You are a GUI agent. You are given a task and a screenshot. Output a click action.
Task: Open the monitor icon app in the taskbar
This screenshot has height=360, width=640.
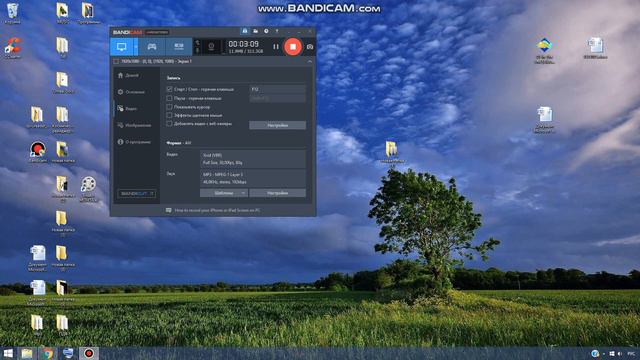pos(68,353)
